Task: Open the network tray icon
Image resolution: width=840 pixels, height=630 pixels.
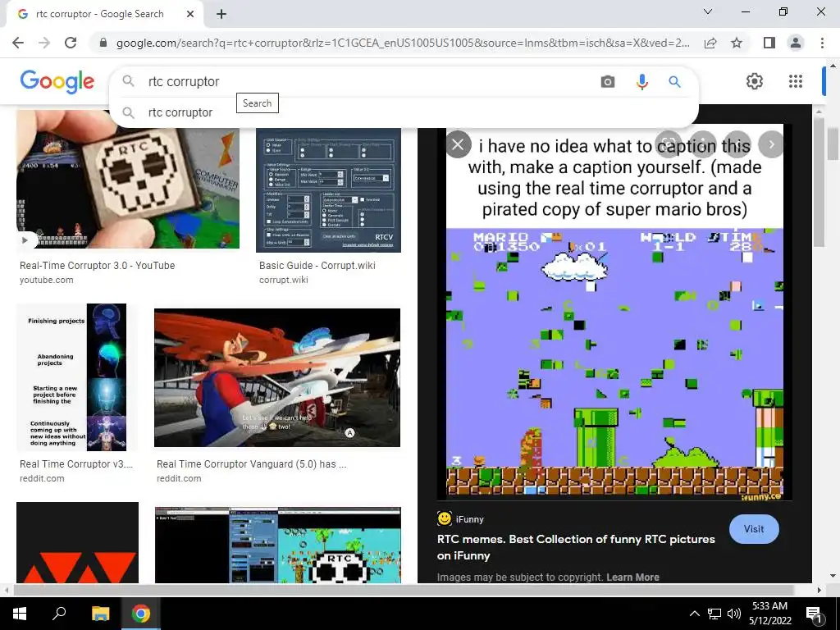Action: pyautogui.click(x=714, y=614)
